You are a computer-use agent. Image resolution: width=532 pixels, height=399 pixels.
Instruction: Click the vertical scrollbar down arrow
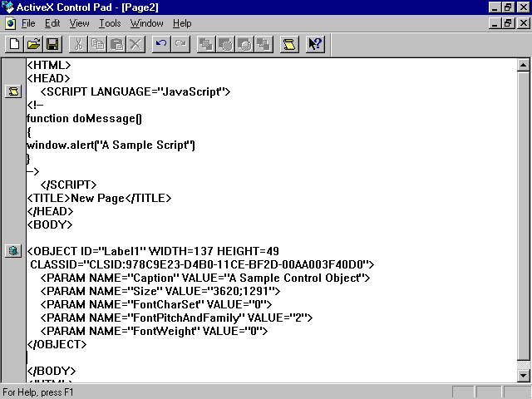(x=524, y=376)
